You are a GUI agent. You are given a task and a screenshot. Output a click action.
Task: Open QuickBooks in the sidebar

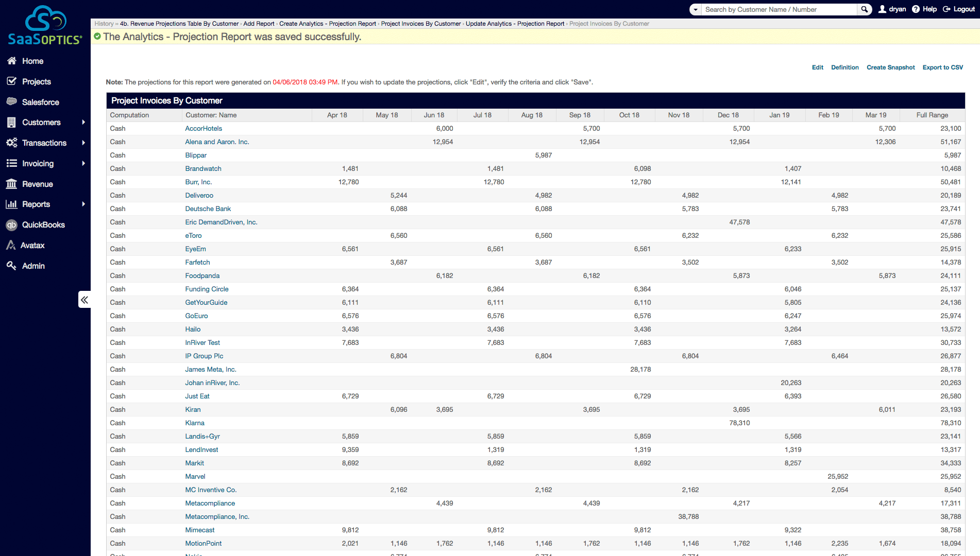[x=43, y=224]
